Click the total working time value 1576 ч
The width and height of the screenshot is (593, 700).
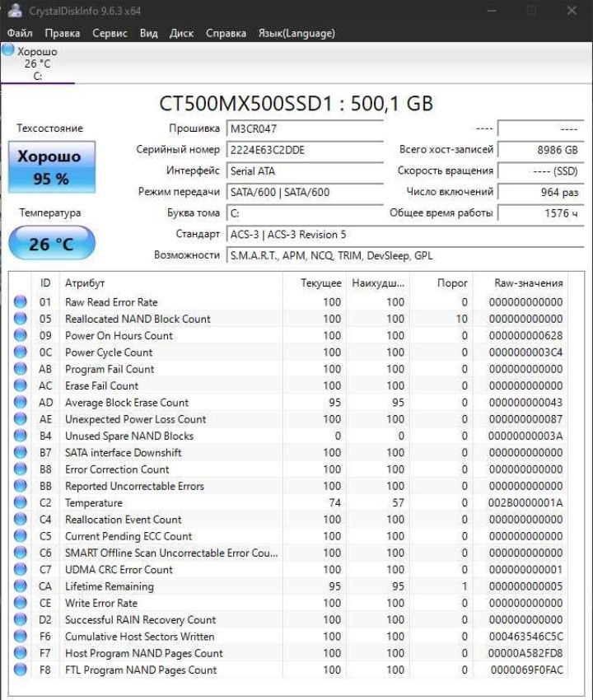point(541,213)
